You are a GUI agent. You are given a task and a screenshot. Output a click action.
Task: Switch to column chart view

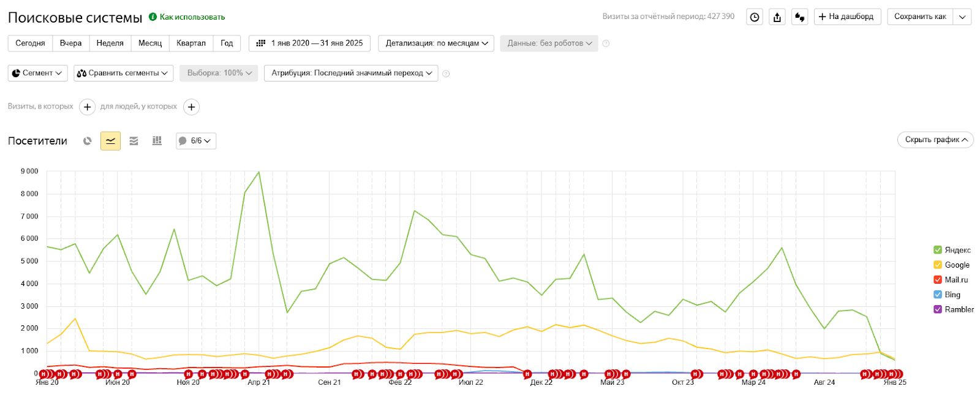tap(157, 141)
